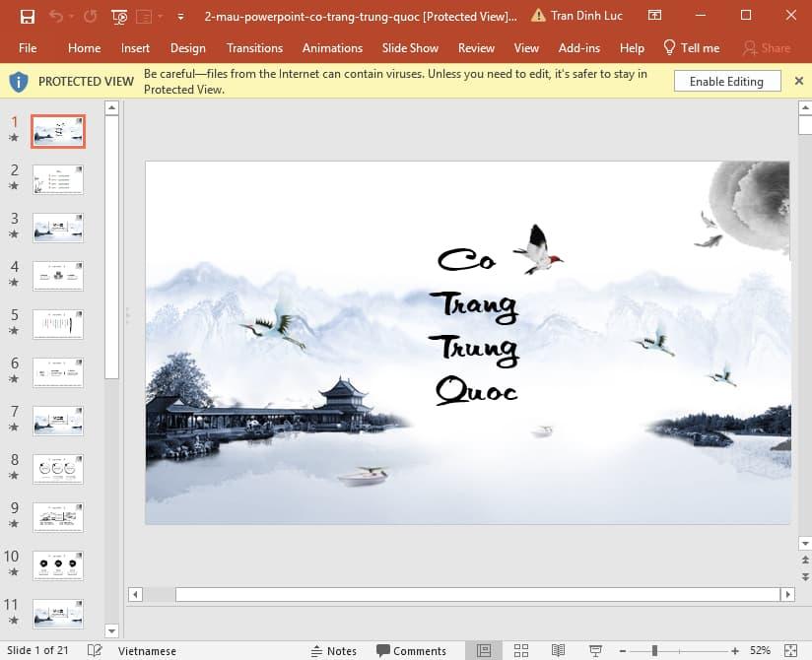The height and width of the screenshot is (660, 812).
Task: Click the Redo icon
Action: click(91, 17)
